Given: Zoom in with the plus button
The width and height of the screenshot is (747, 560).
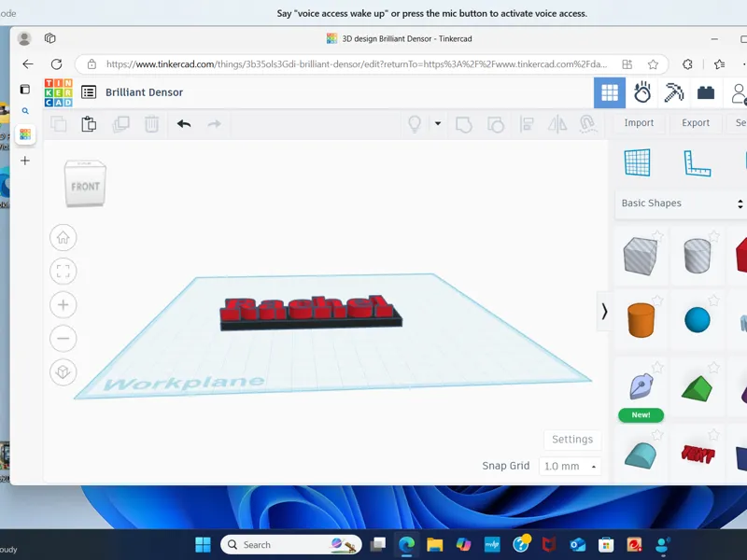Looking at the screenshot, I should coord(63,305).
